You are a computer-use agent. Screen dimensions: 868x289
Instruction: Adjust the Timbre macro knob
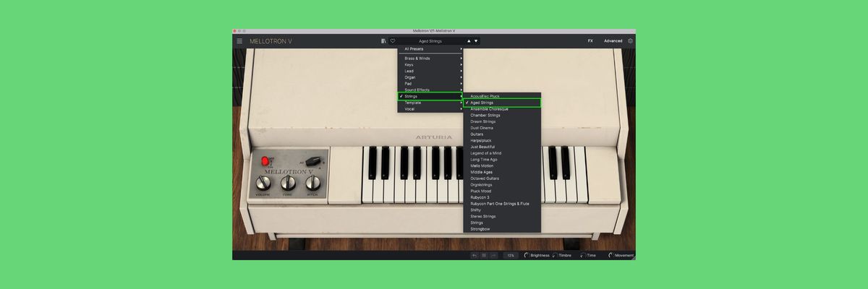(x=554, y=255)
